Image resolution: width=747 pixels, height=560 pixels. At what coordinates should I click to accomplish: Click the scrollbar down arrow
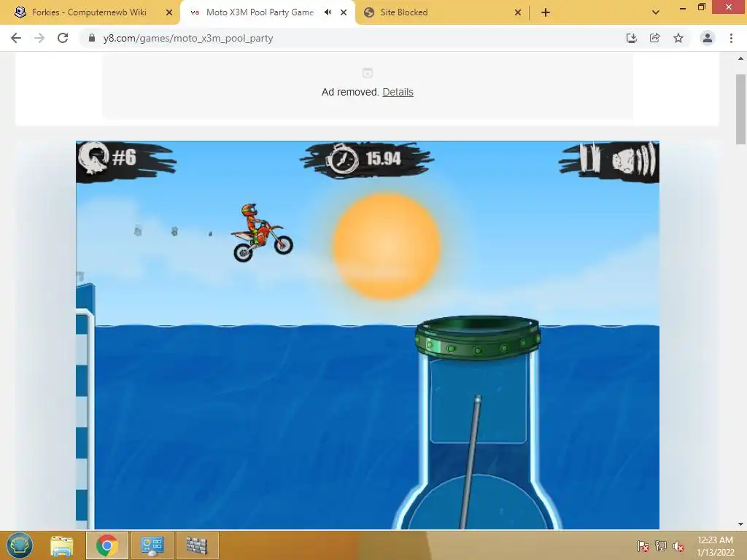coord(741,524)
